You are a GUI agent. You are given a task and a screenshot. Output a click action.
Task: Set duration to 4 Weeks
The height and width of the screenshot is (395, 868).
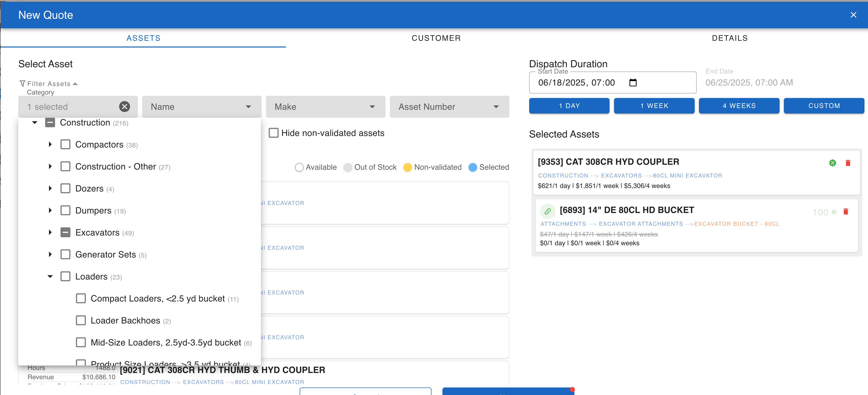[x=739, y=105]
